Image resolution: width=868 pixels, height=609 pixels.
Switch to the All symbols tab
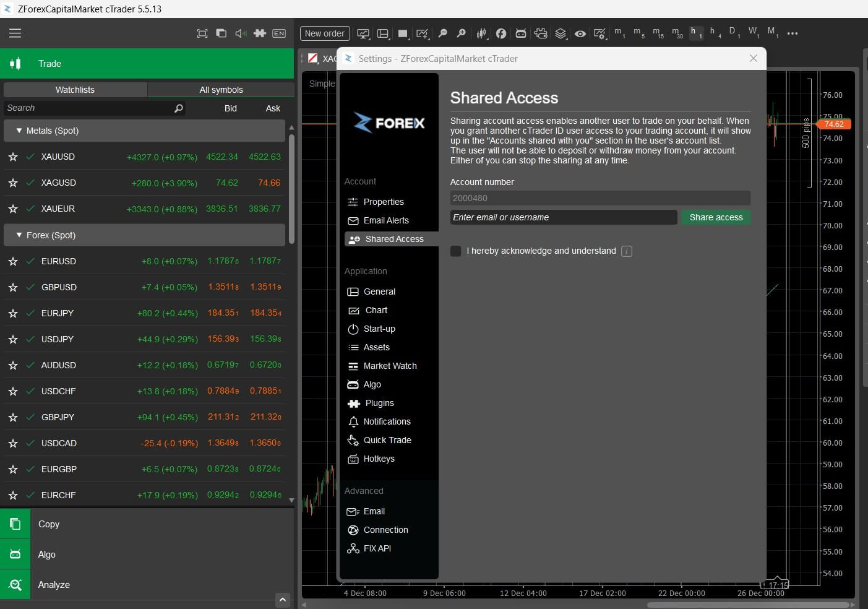pyautogui.click(x=221, y=90)
